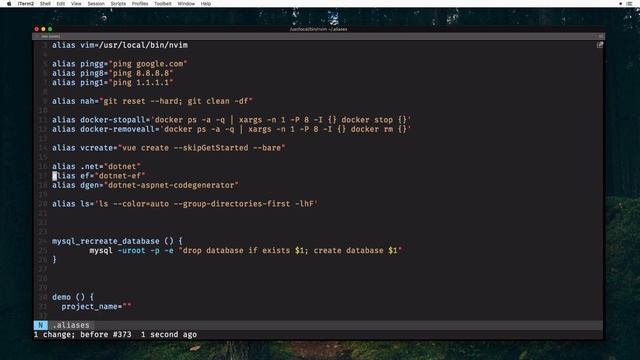Click the demo () { function header
Image resolution: width=640 pixels, height=360 pixels.
pos(73,297)
